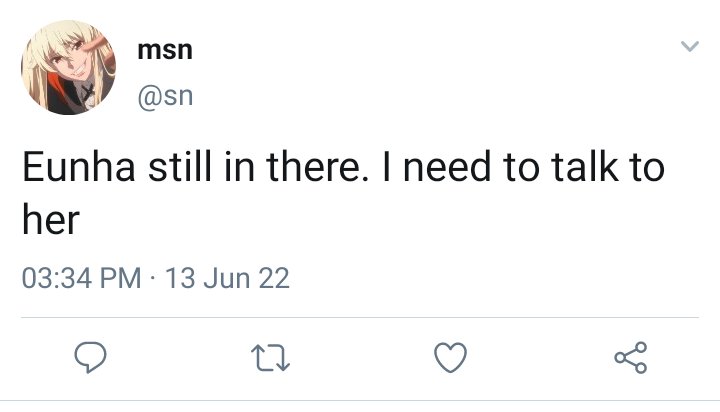
Task: Expand the more-actions arrow beside msn
Action: coord(689,46)
